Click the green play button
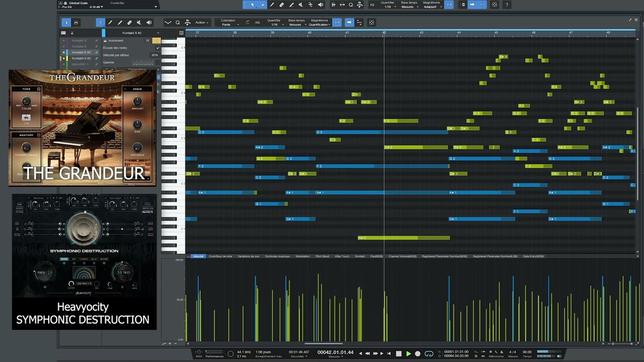 (x=408, y=353)
